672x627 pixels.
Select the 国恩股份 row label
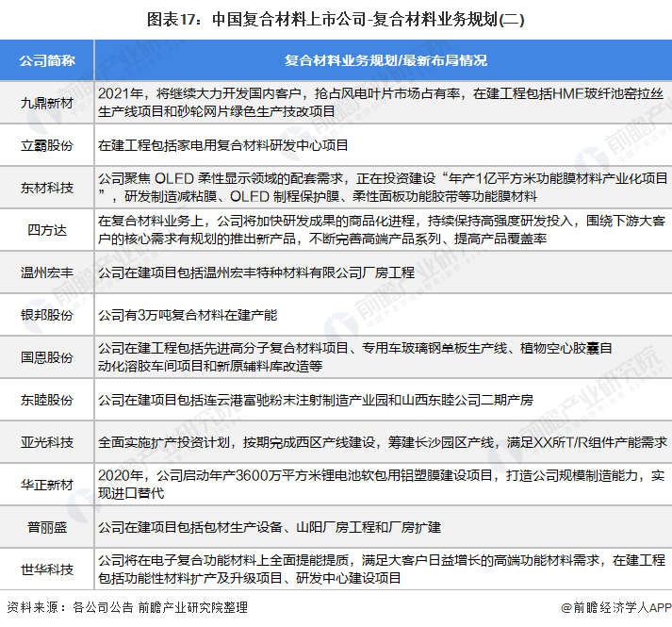pos(46,357)
